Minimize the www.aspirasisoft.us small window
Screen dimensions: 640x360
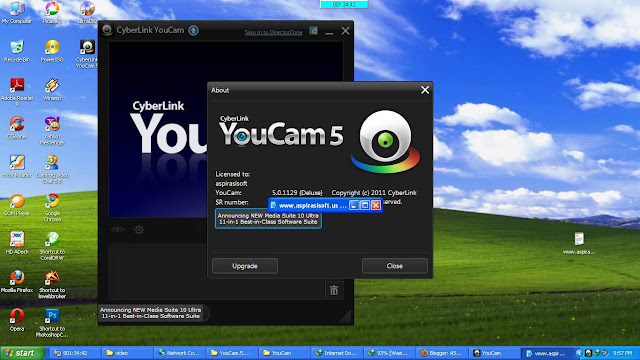tap(354, 205)
